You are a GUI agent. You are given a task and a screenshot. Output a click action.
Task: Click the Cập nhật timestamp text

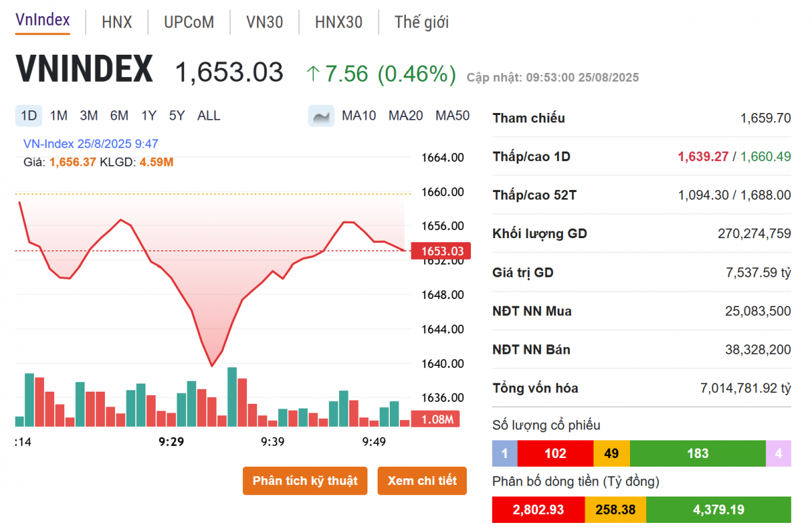[x=553, y=78]
